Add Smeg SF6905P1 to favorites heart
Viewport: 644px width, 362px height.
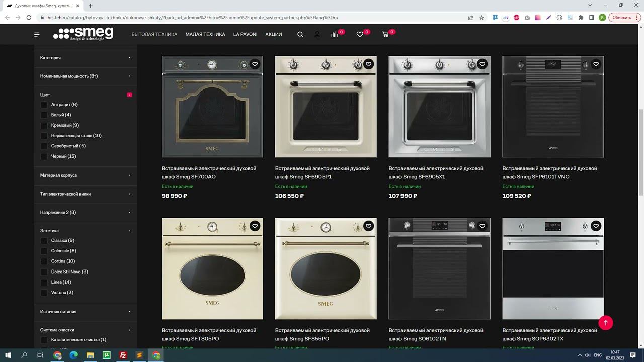pyautogui.click(x=369, y=64)
